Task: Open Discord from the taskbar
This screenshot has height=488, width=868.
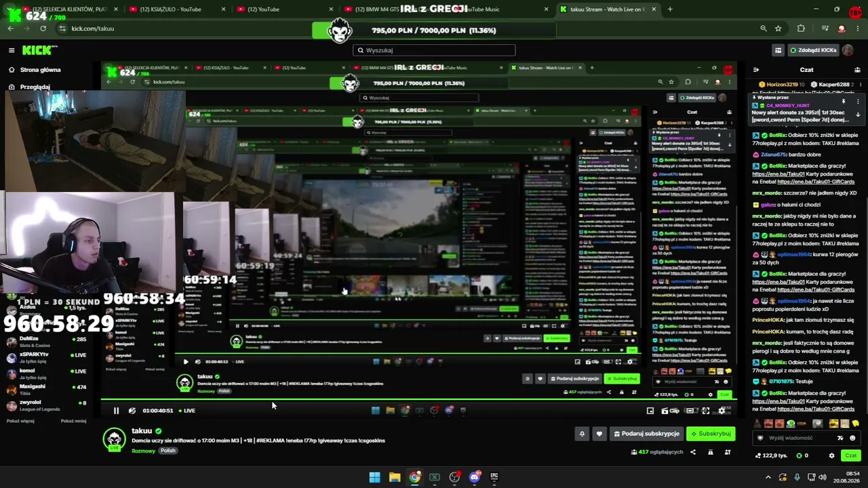Action: point(474,477)
